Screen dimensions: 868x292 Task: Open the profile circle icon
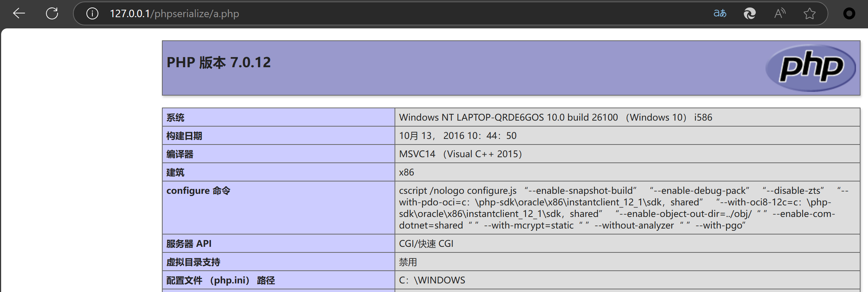[849, 13]
